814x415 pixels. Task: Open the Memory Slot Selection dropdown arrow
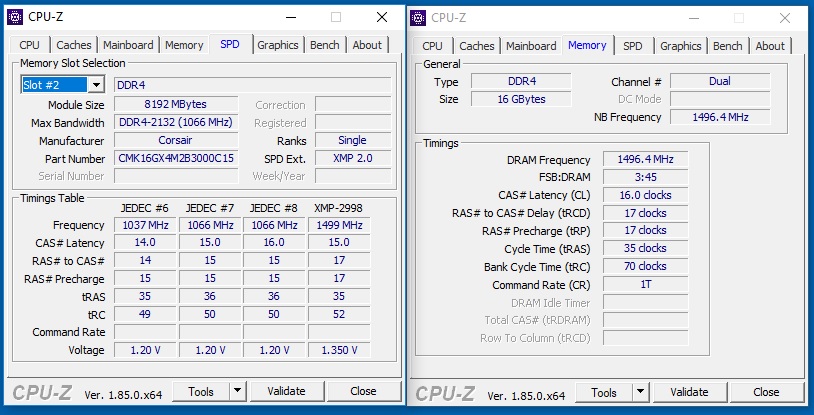[x=96, y=85]
